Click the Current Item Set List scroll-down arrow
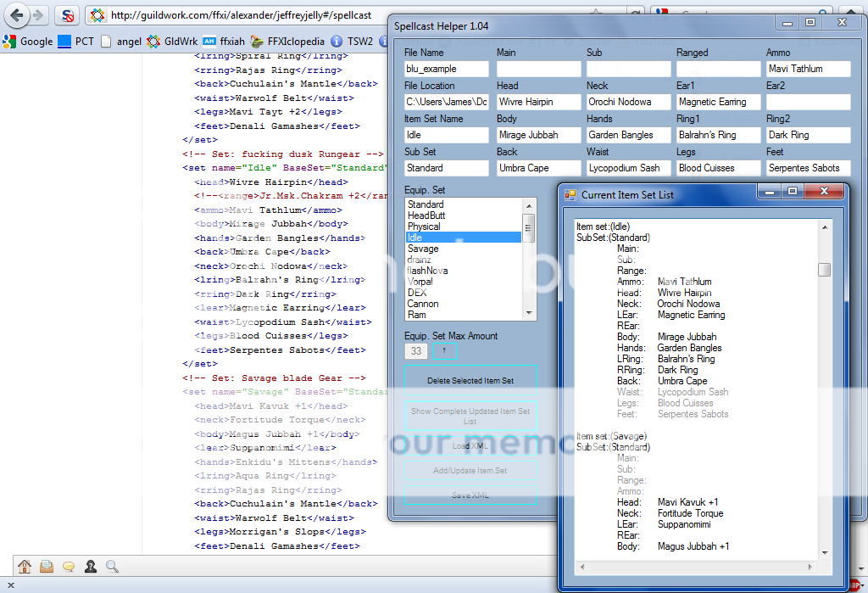This screenshot has height=593, width=868. (824, 553)
